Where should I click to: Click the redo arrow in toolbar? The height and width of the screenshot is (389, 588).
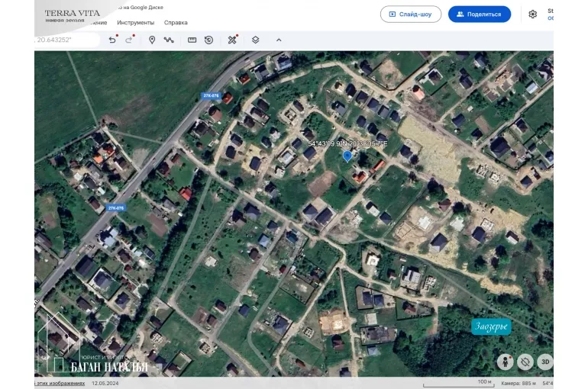pos(129,40)
